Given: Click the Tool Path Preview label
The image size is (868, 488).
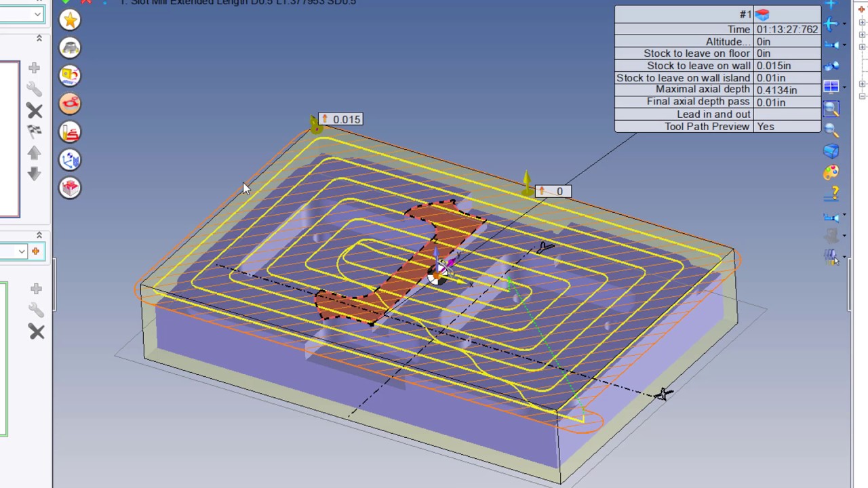Looking at the screenshot, I should pos(707,127).
